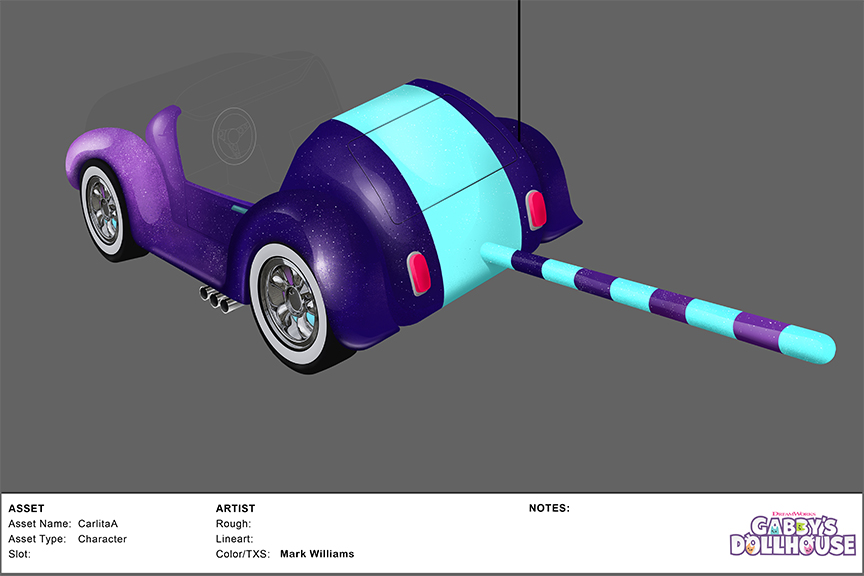Click the ASSET section header
This screenshot has width=864, height=576.
26,508
